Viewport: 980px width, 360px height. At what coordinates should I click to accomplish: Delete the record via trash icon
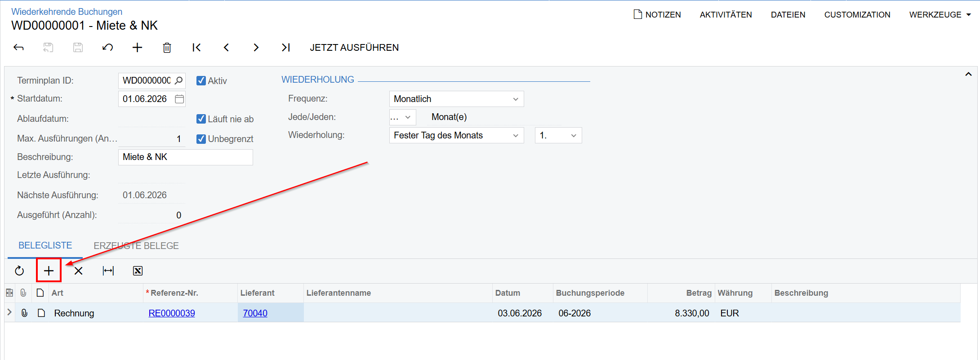click(x=167, y=48)
